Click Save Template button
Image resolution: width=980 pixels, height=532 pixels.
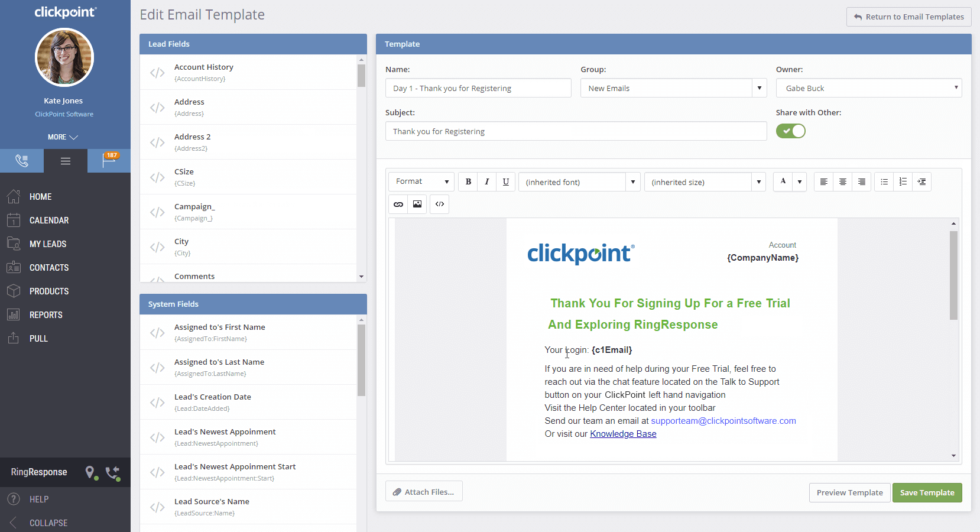[927, 492]
